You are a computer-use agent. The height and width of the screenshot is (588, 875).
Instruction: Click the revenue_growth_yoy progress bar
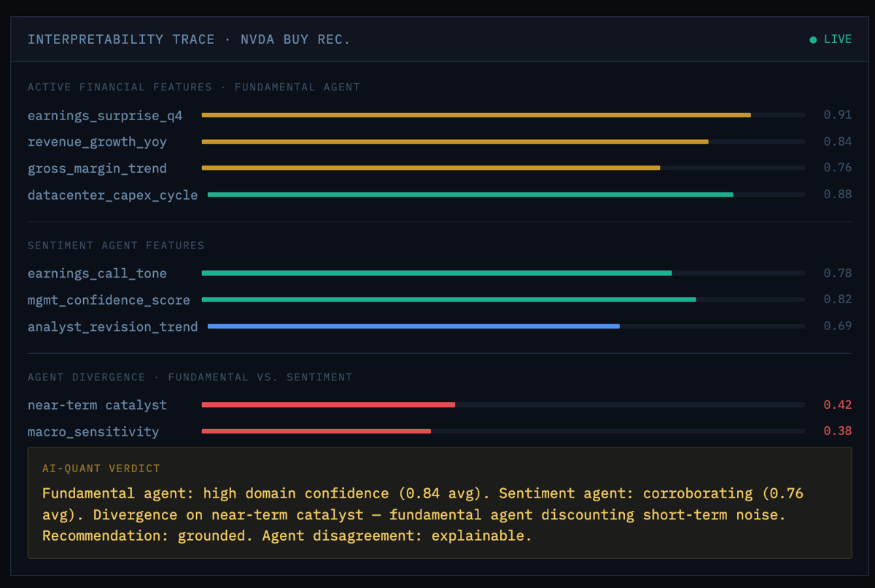click(455, 142)
